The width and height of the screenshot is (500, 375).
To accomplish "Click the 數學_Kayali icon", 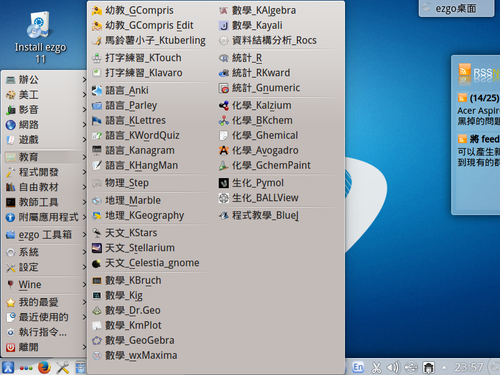I will click(x=223, y=25).
